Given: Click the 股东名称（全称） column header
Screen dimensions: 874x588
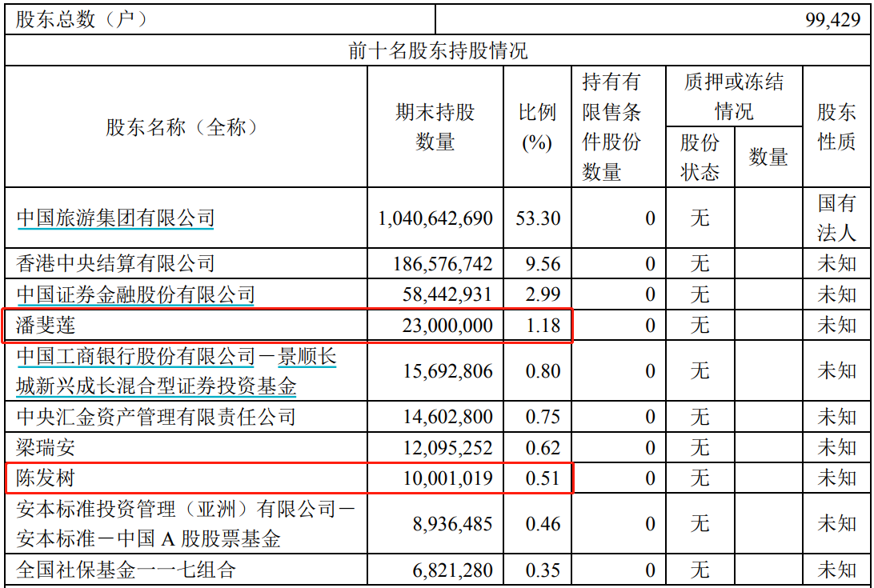Looking at the screenshot, I should coord(186,127).
